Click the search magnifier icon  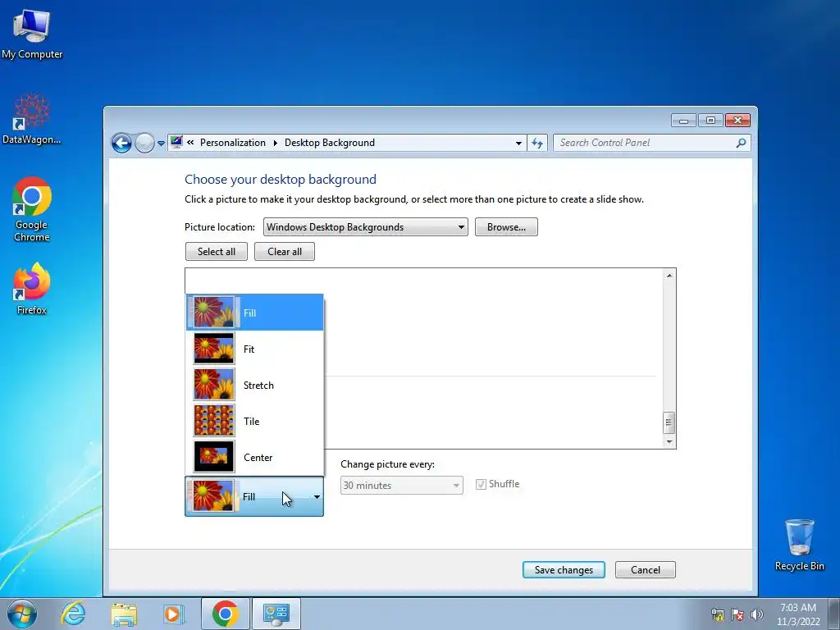point(741,143)
